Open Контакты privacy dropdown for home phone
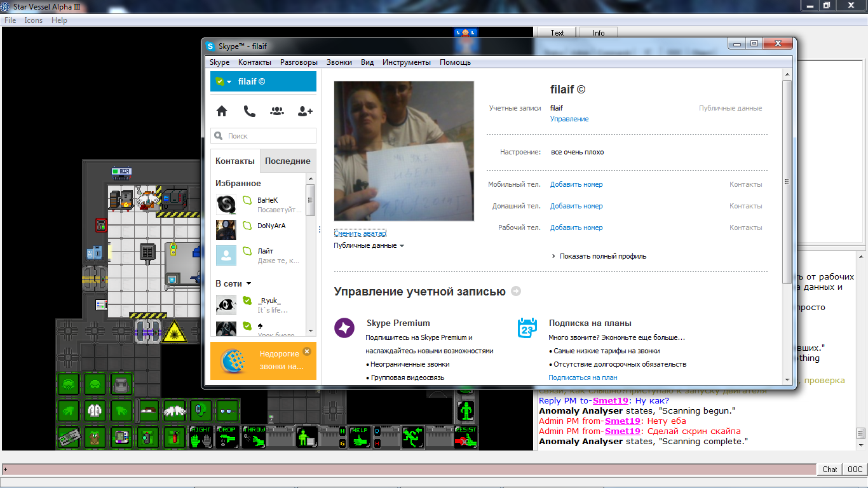The height and width of the screenshot is (488, 868). 745,206
